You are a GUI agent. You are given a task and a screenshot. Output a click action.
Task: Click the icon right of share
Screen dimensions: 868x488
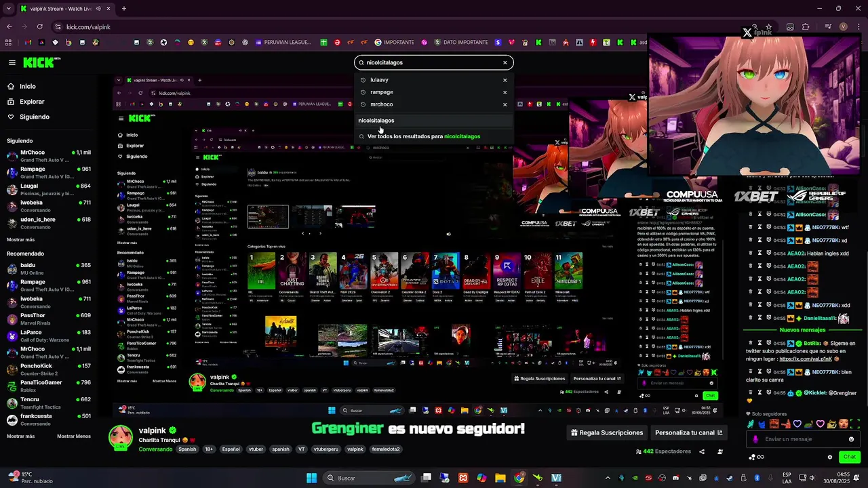pyautogui.click(x=720, y=451)
